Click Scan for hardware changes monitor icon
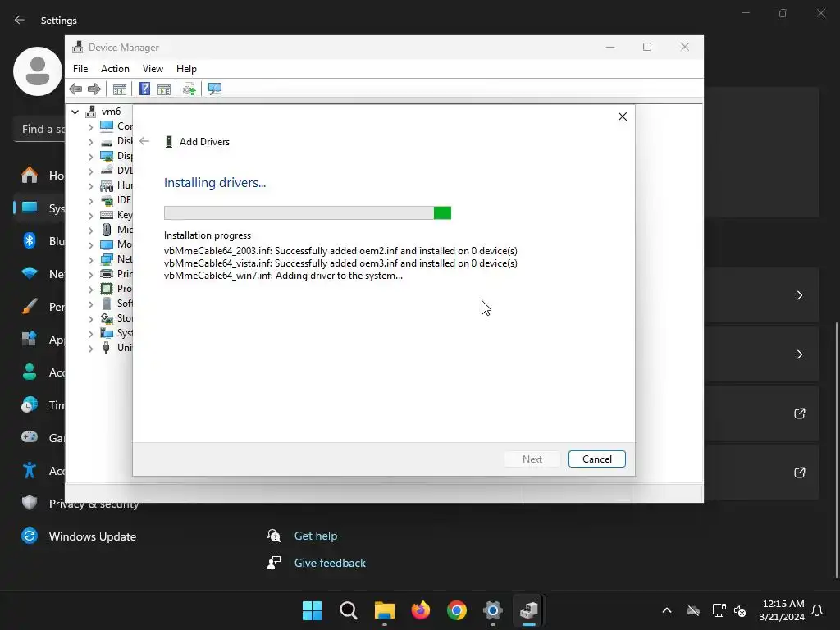The image size is (840, 630). click(x=215, y=89)
